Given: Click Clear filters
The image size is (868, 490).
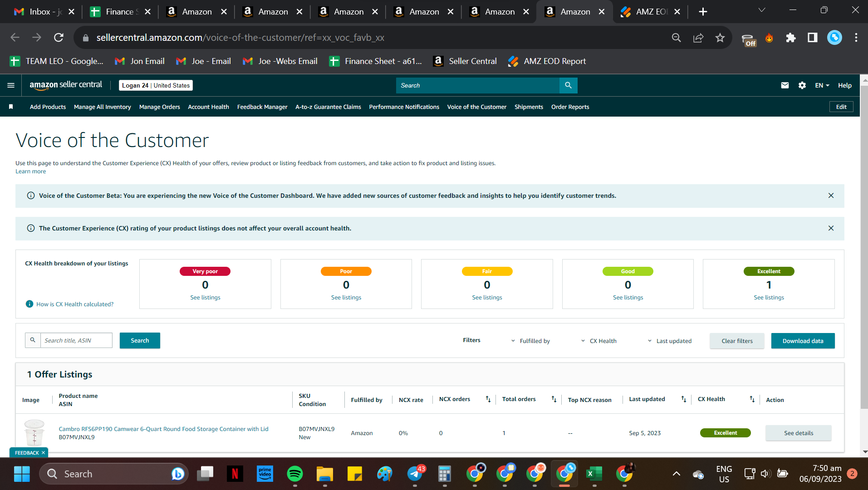Looking at the screenshot, I should pos(737,341).
